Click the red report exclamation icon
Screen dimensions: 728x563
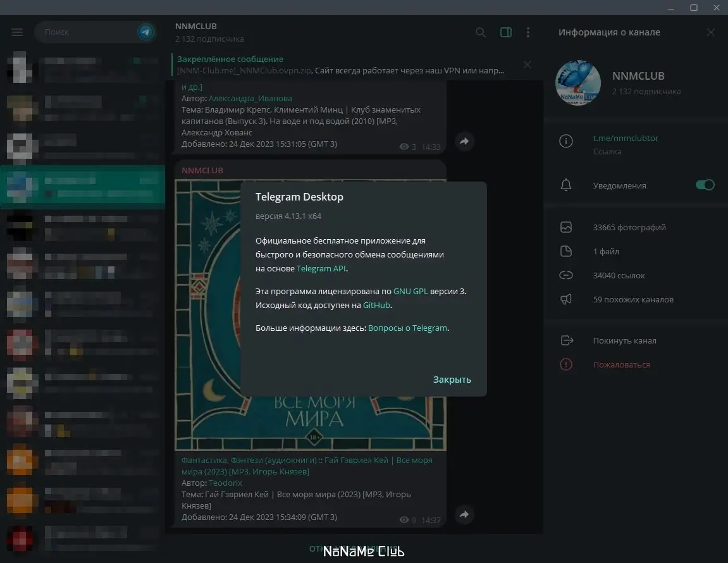pyautogui.click(x=566, y=364)
